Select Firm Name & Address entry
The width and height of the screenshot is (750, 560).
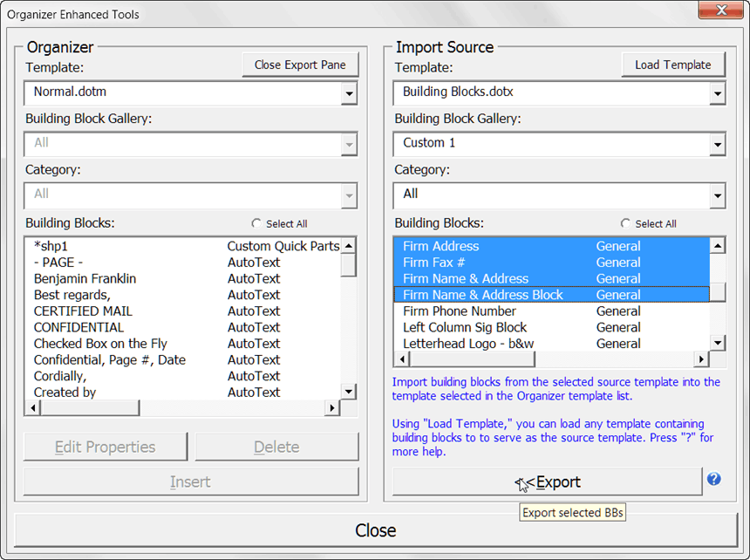click(x=552, y=278)
